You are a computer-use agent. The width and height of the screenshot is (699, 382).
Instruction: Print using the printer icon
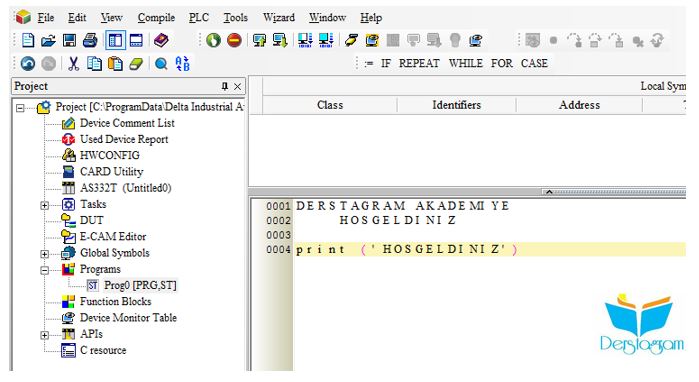point(90,41)
